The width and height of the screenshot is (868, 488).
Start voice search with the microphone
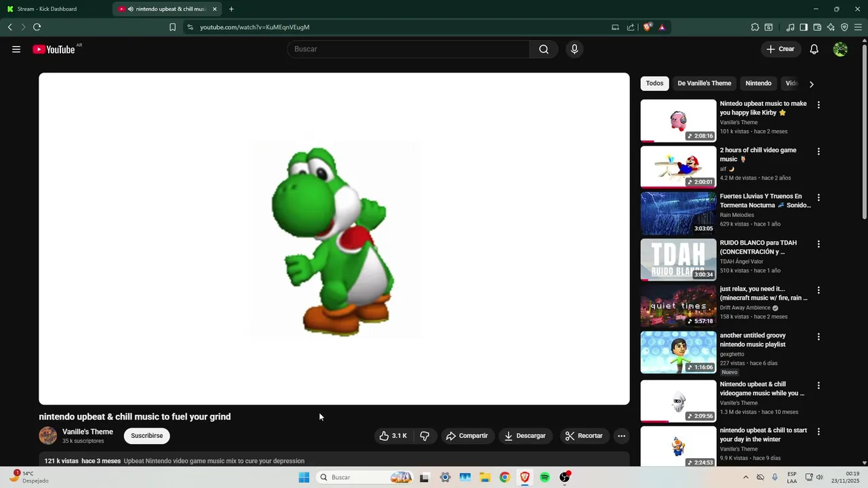(x=574, y=49)
